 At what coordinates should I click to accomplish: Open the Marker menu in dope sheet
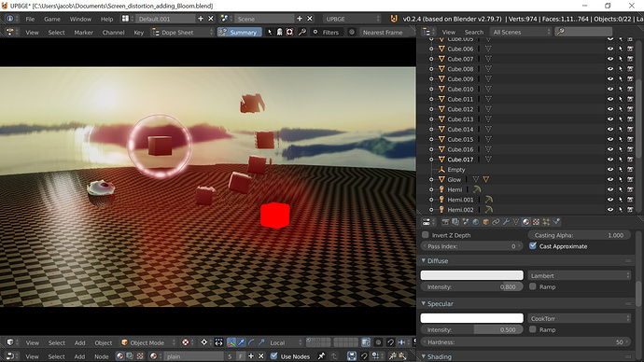(83, 32)
